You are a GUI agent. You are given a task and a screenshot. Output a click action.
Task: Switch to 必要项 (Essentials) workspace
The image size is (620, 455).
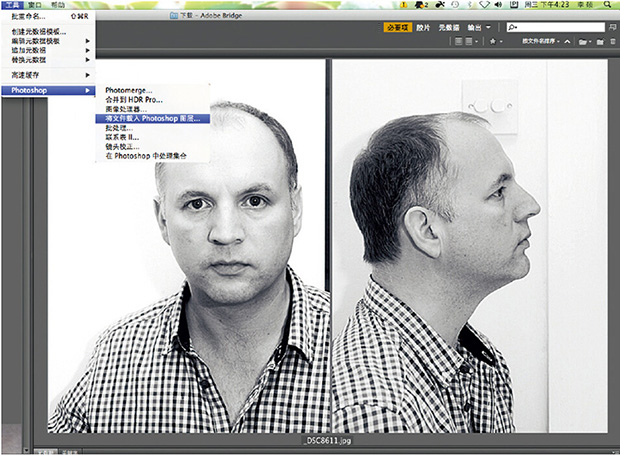pos(397,27)
